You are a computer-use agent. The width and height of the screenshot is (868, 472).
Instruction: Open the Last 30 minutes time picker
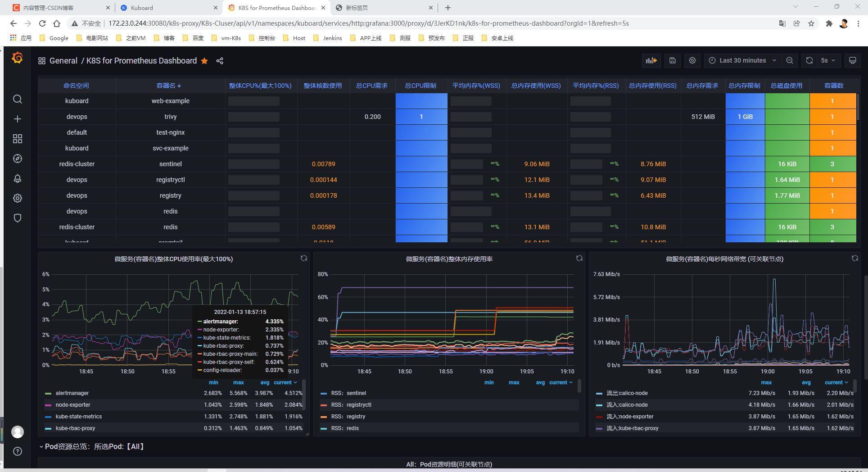pyautogui.click(x=742, y=60)
